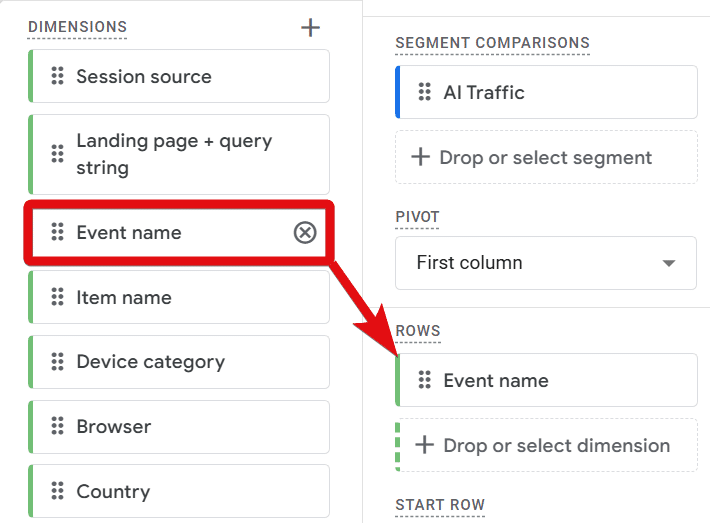
Task: Click the Dimensions section heading
Action: 77,27
